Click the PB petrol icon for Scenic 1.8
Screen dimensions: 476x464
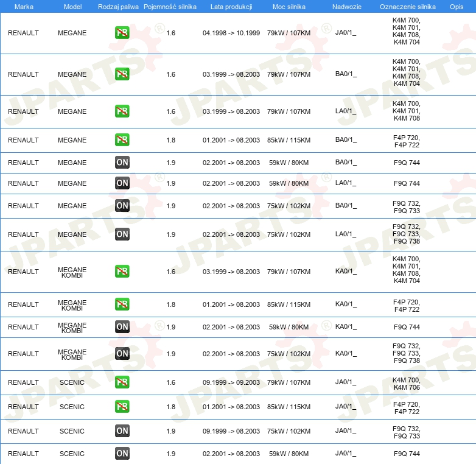(122, 406)
